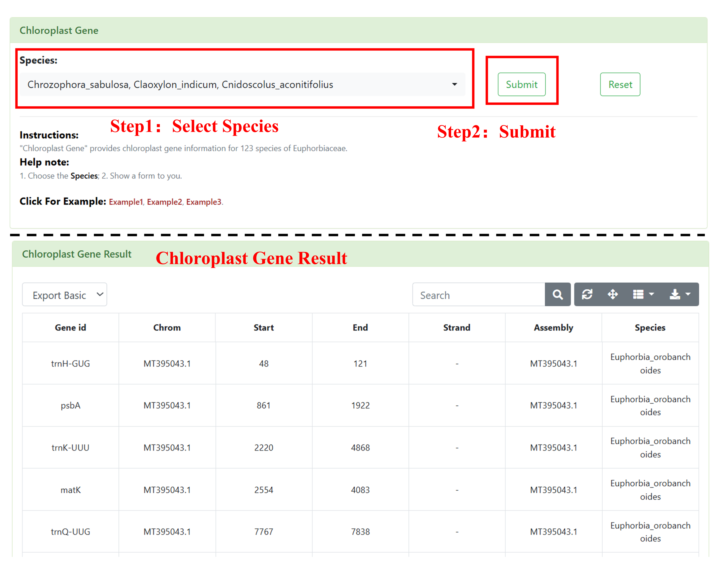This screenshot has height=588, width=720.
Task: Click End value 4868
Action: coord(360,447)
